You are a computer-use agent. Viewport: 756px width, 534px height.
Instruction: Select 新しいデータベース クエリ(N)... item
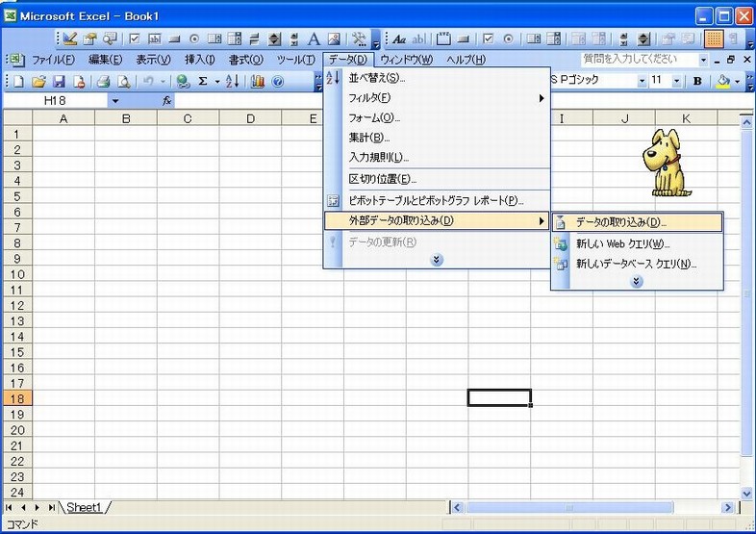point(637,264)
